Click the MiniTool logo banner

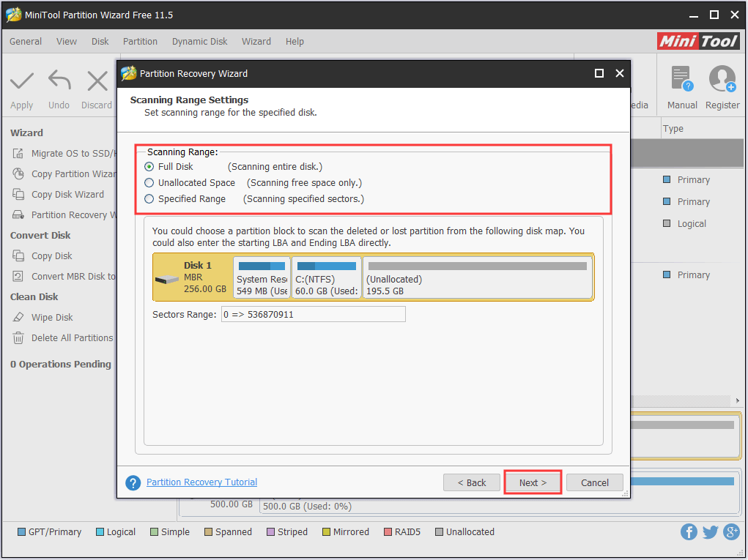tap(698, 42)
